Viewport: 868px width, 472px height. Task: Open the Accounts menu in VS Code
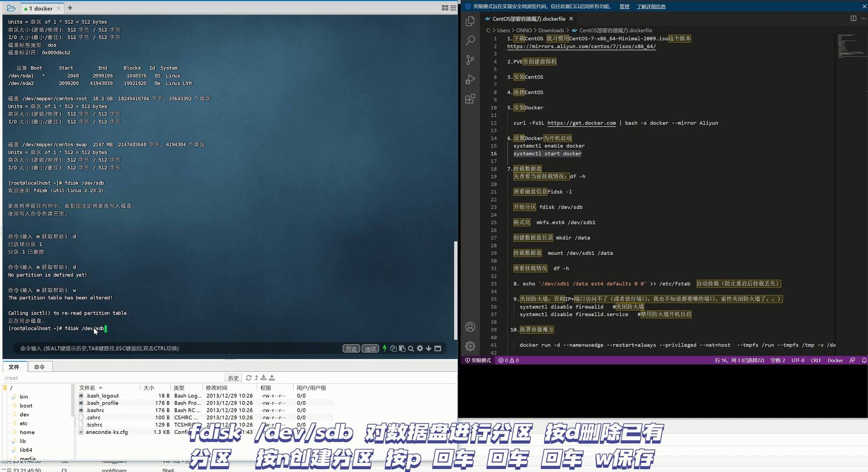pyautogui.click(x=470, y=327)
